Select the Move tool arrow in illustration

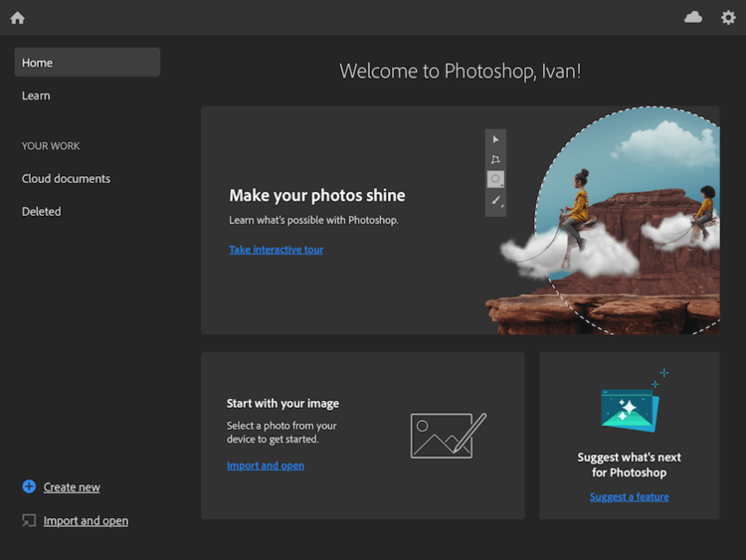click(495, 139)
